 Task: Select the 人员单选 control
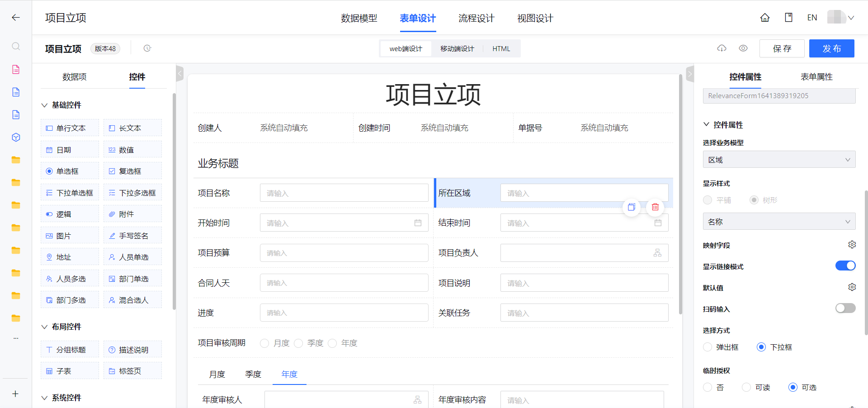(132, 257)
